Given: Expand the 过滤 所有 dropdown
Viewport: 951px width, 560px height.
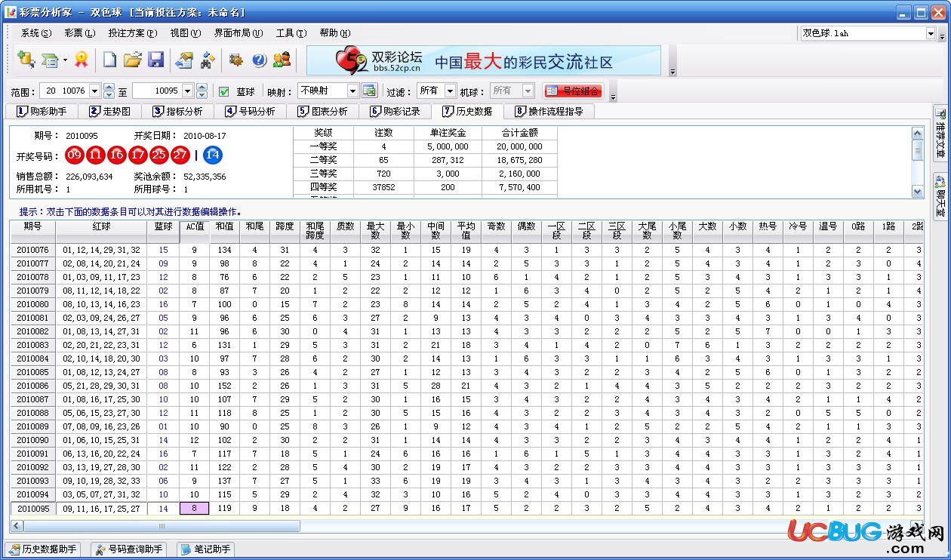Looking at the screenshot, I should (450, 91).
